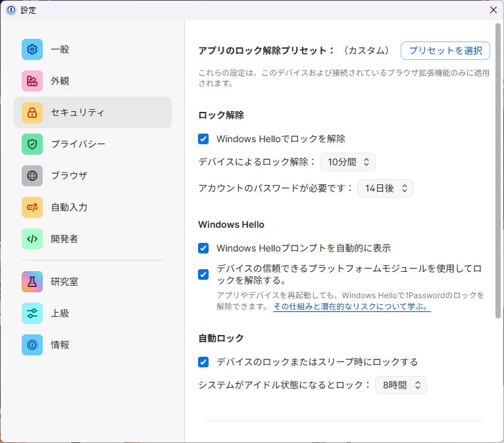Click the green shield プライバシー icon

pos(32,144)
